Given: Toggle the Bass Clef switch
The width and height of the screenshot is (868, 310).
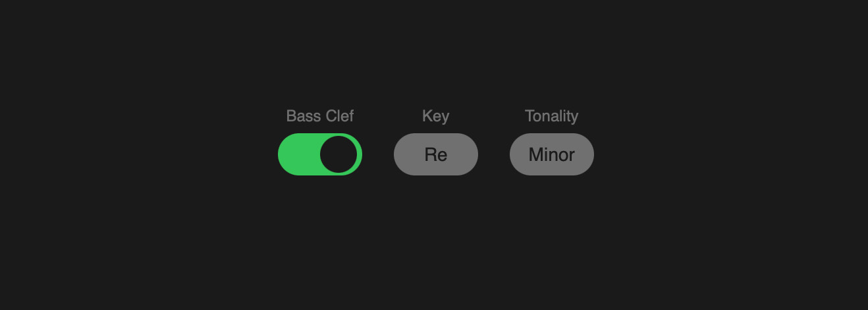Looking at the screenshot, I should click(320, 154).
